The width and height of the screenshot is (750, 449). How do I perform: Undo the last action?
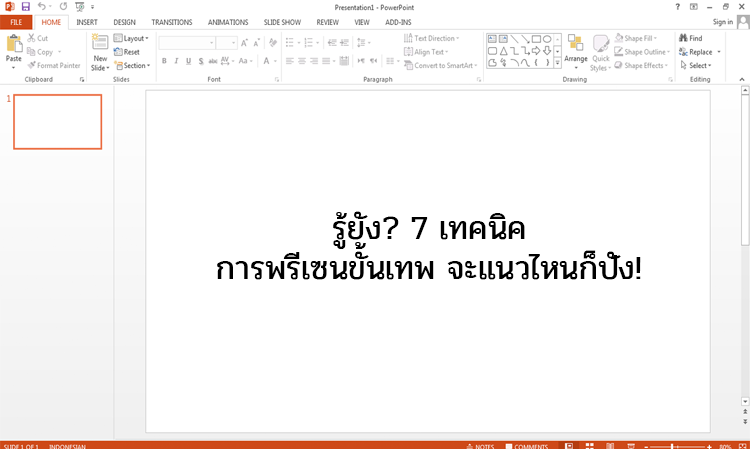click(42, 7)
